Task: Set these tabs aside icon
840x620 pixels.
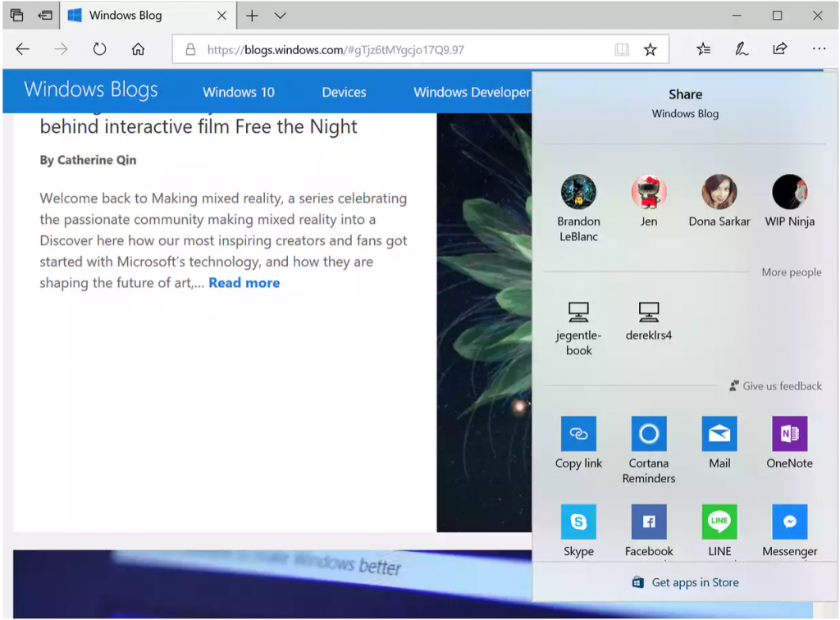Action: tap(45, 15)
